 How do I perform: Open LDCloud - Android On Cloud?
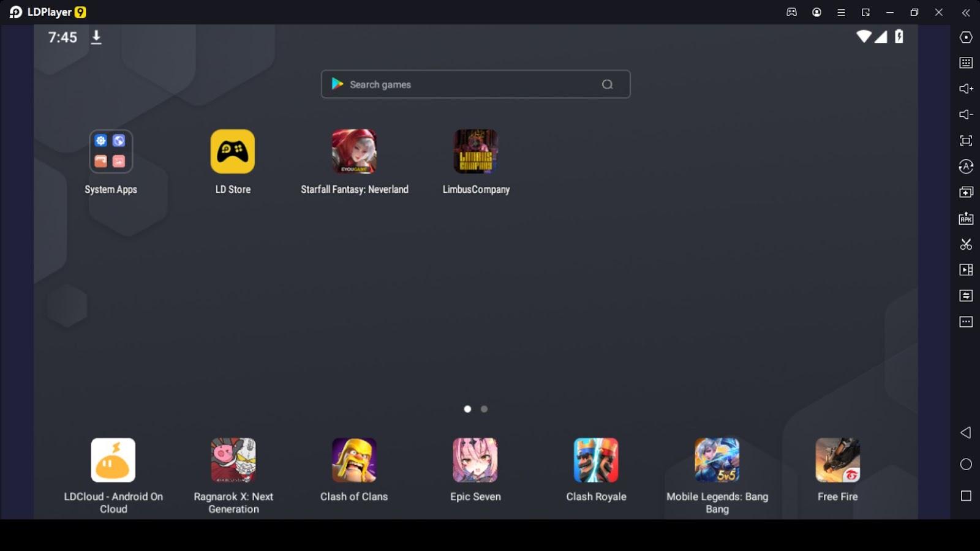pos(113,460)
